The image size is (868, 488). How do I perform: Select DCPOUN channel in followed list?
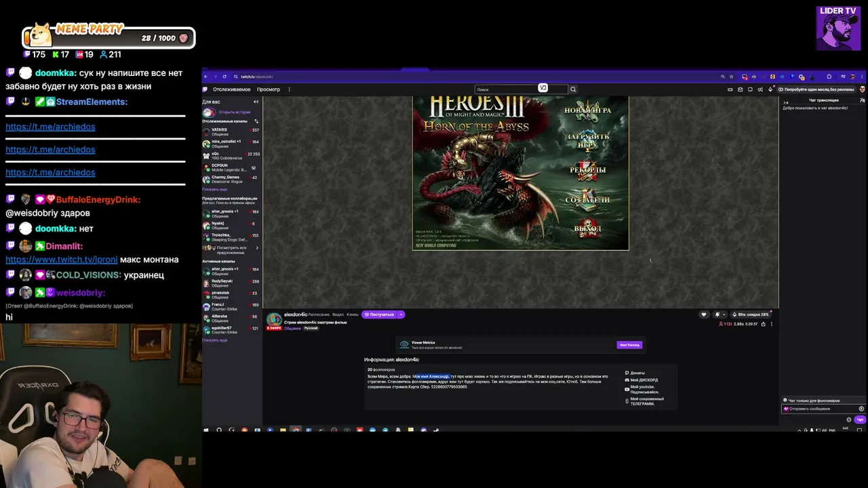tap(231, 167)
